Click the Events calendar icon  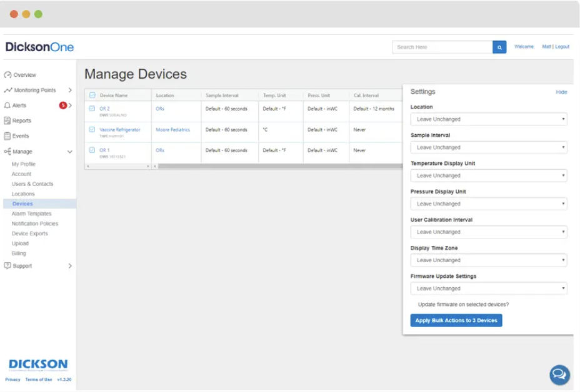click(7, 135)
